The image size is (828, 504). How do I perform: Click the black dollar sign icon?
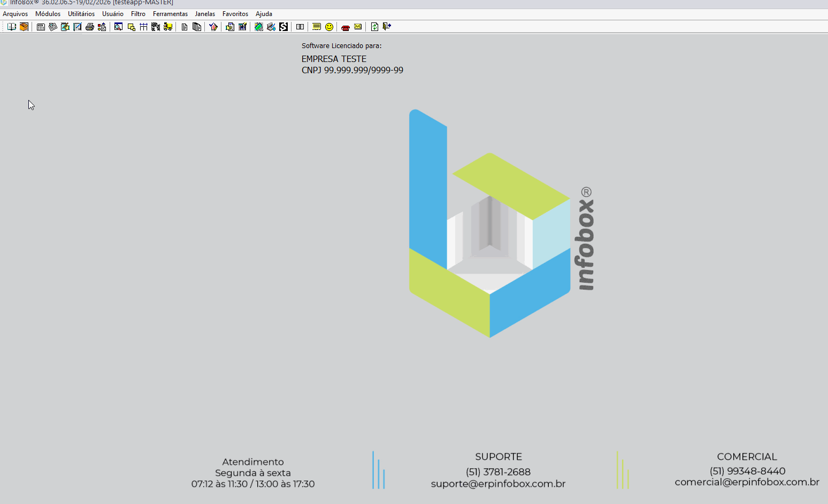(x=283, y=27)
